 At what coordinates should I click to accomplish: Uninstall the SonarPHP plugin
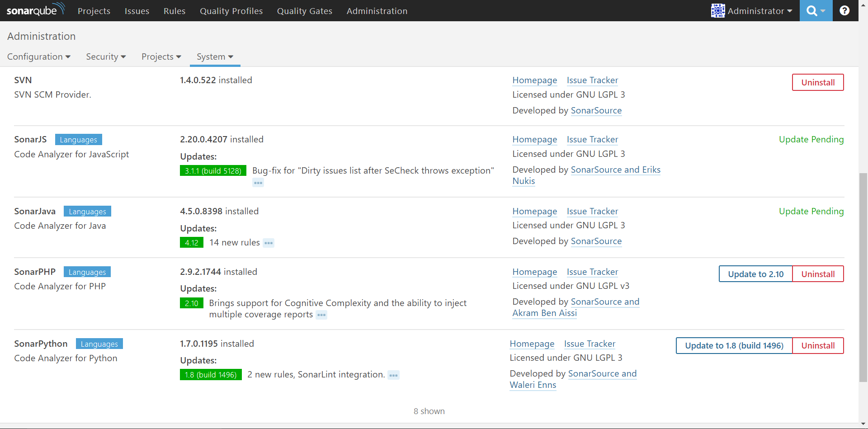[818, 274]
